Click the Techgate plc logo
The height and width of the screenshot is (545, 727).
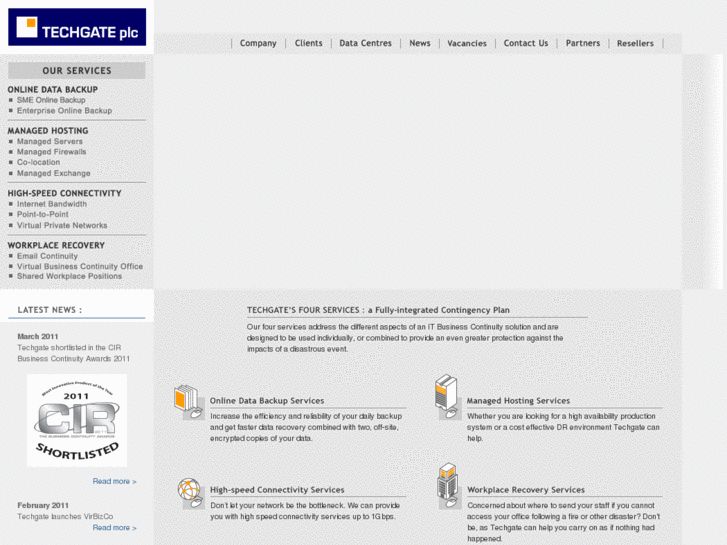[x=77, y=27]
